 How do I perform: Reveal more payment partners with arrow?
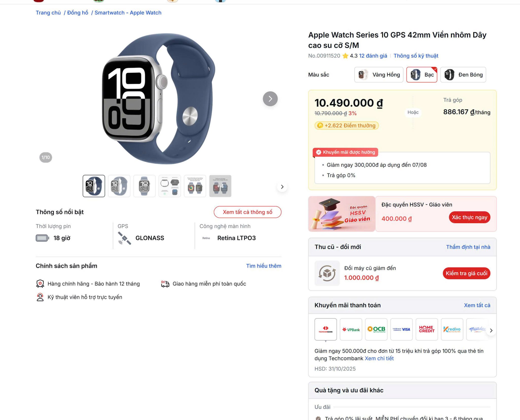(x=491, y=330)
